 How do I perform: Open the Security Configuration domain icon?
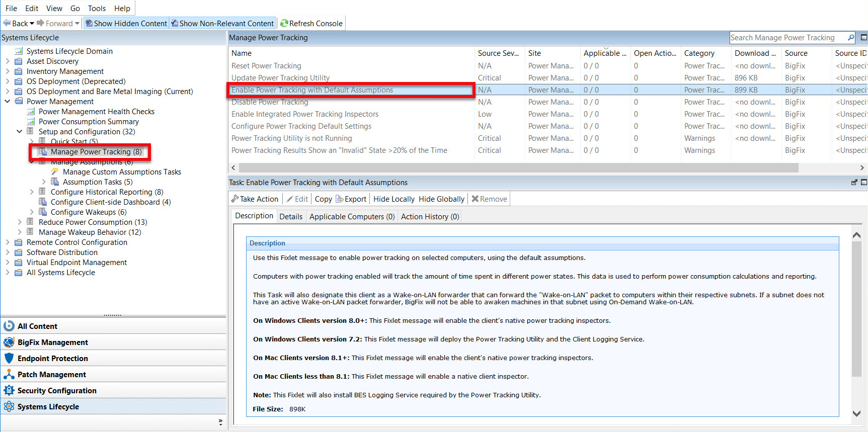pyautogui.click(x=9, y=391)
